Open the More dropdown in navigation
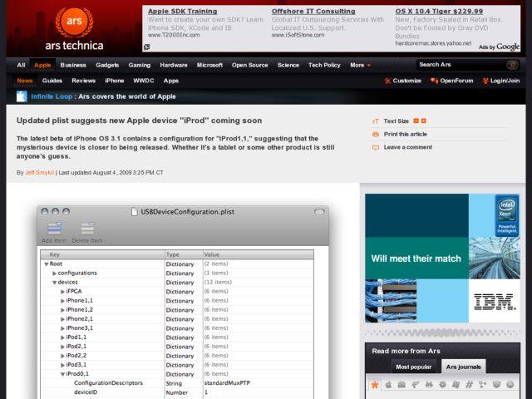Image resolution: width=532 pixels, height=399 pixels. point(360,65)
